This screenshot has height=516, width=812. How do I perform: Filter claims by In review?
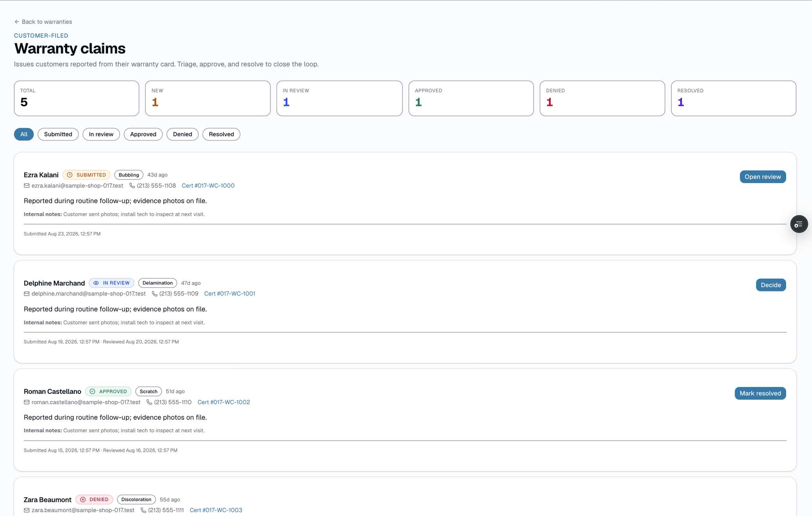tap(101, 134)
